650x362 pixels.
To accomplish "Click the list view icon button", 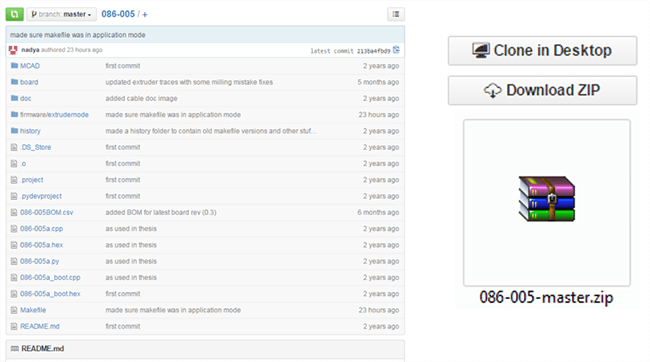I will [x=396, y=14].
